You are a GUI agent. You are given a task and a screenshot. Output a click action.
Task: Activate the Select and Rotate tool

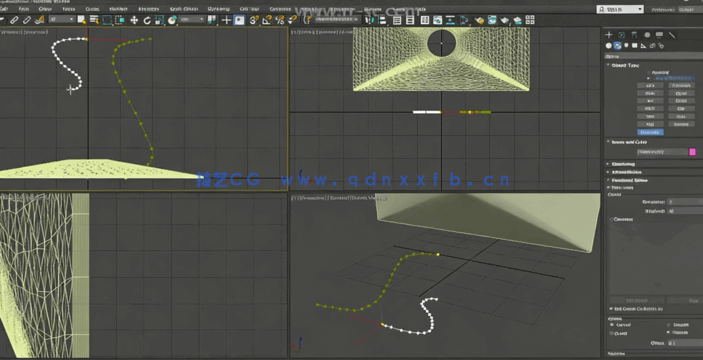click(x=147, y=20)
